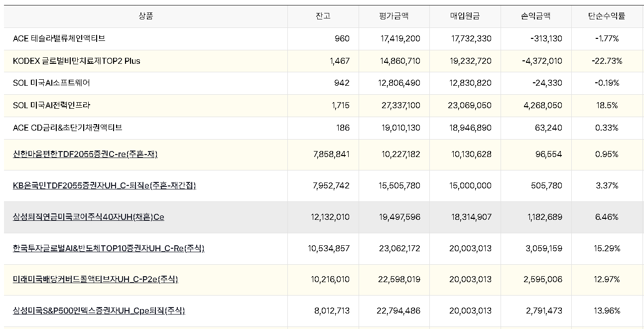
Task: Click the balance value 1,715
Action: [x=340, y=105]
